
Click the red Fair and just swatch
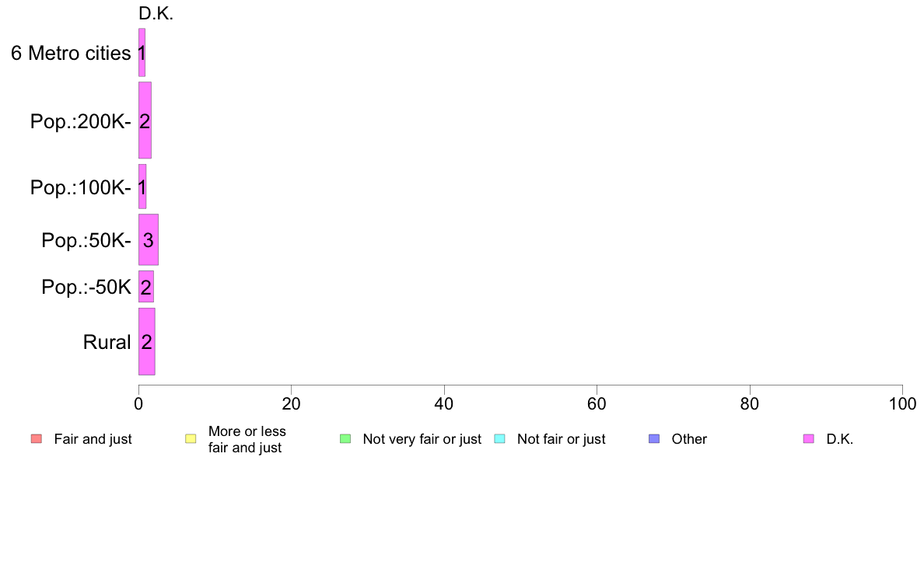37,439
